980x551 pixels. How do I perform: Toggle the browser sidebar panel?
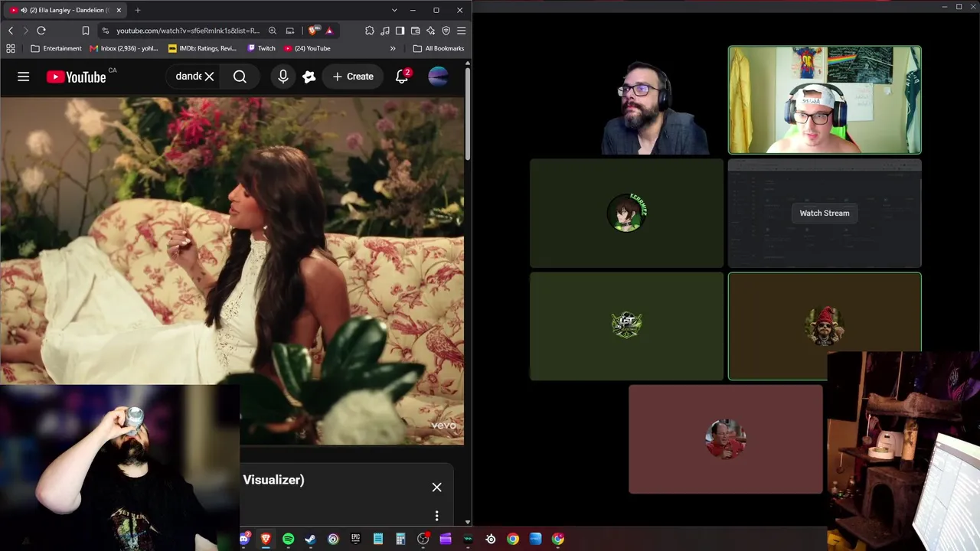[x=400, y=31]
